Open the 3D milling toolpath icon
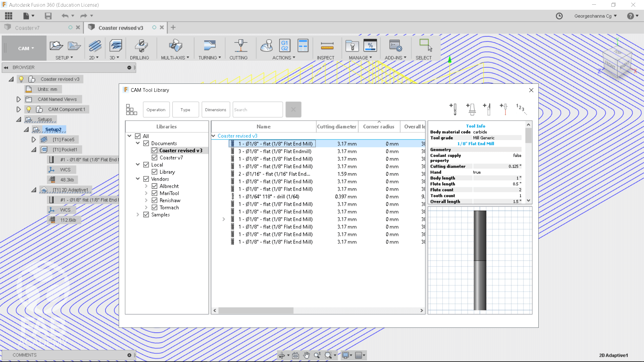644x362 pixels. 115,46
